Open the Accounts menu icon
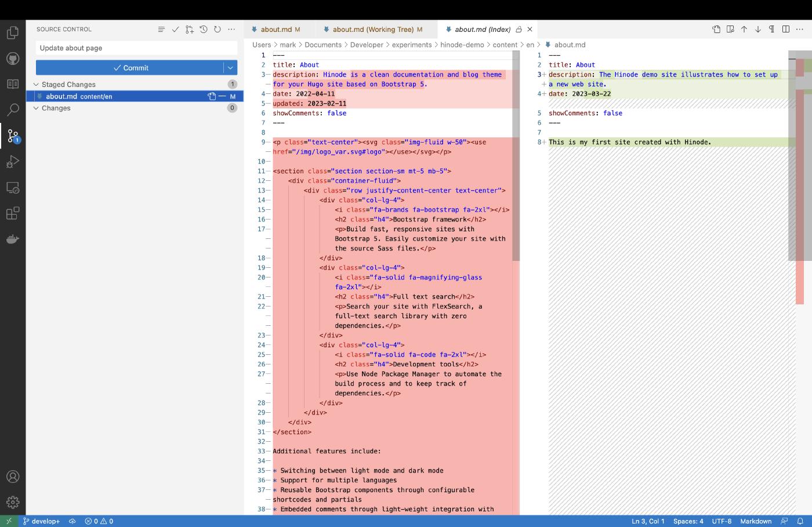The image size is (812, 527). [13, 477]
